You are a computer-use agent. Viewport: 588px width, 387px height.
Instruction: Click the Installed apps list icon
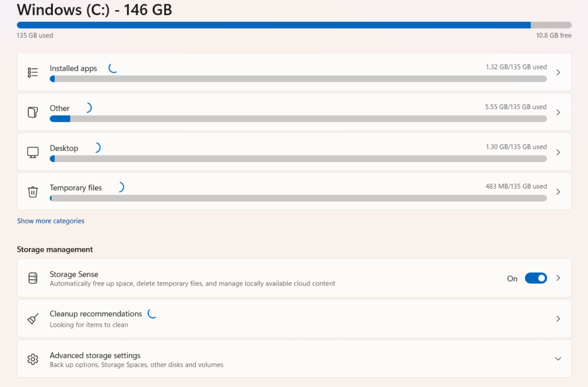pos(33,72)
